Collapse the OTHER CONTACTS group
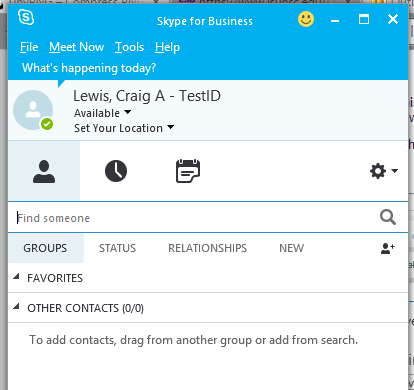This screenshot has height=390, width=414. pos(16,307)
